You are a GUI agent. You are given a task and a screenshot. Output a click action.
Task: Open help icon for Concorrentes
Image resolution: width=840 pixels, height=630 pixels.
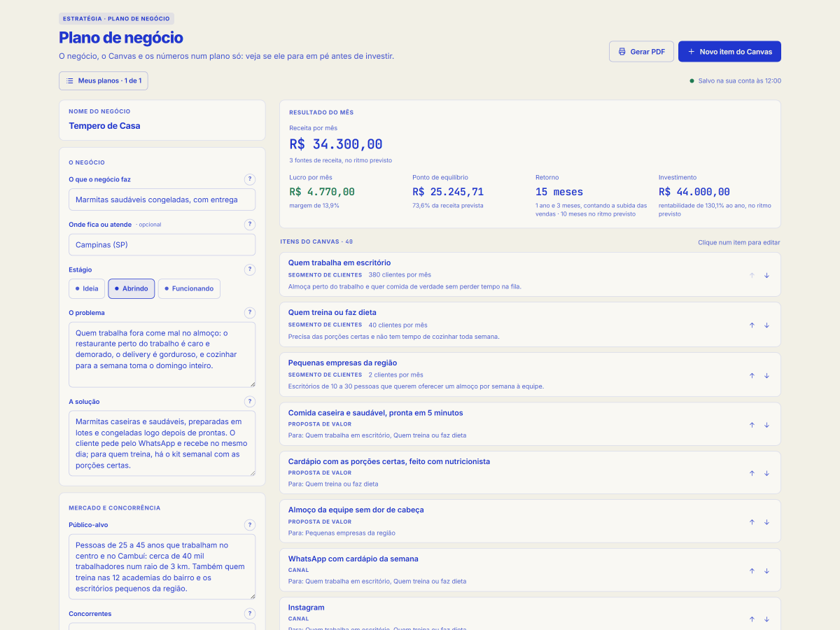pos(250,614)
